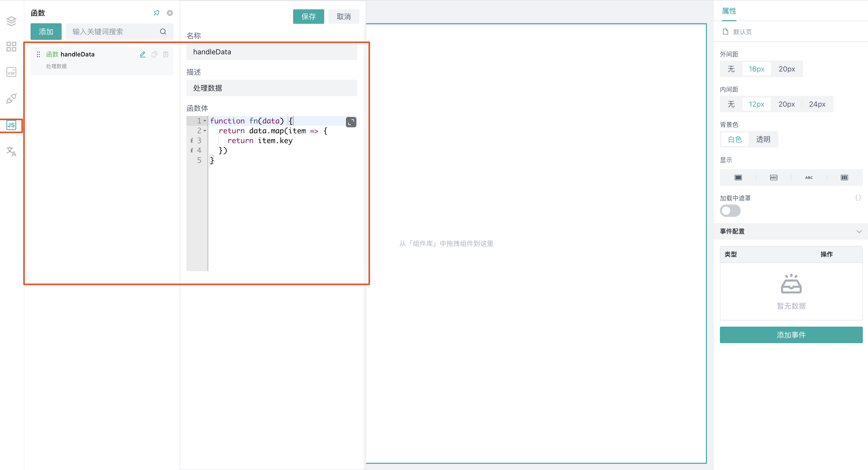Grab the handleData drag handle
Screen dimensions: 868x470
38,54
